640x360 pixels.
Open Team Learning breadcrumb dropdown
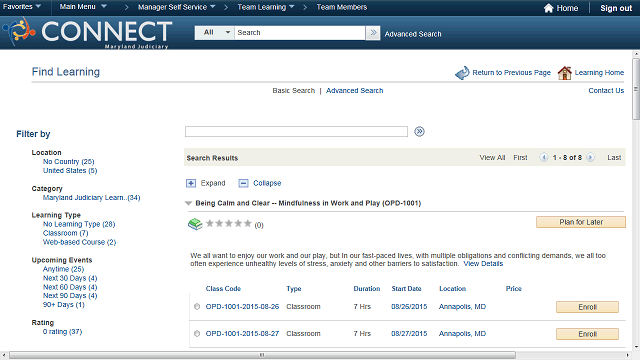266,7
